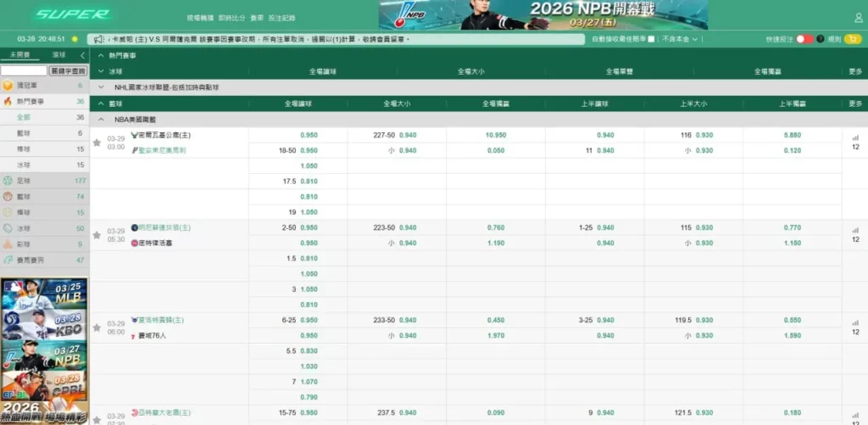Open stats chart icon for Timberwolves vs Pistons

click(x=855, y=230)
